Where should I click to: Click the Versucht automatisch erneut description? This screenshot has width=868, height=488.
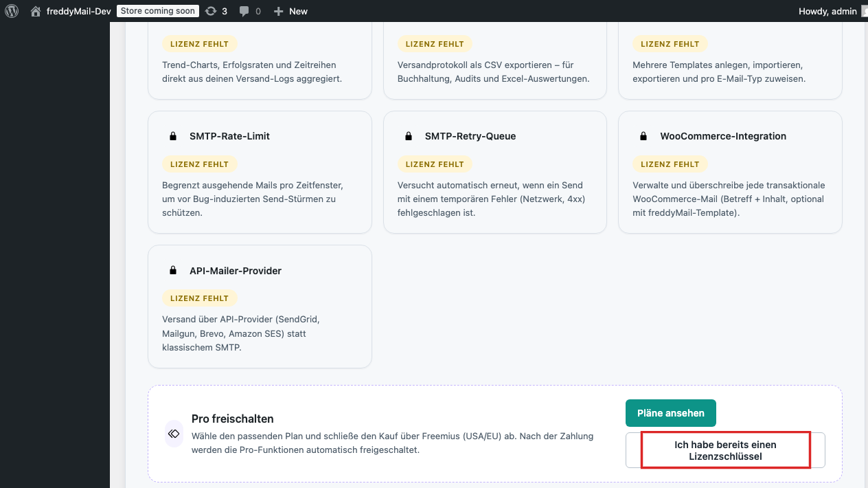491,199
